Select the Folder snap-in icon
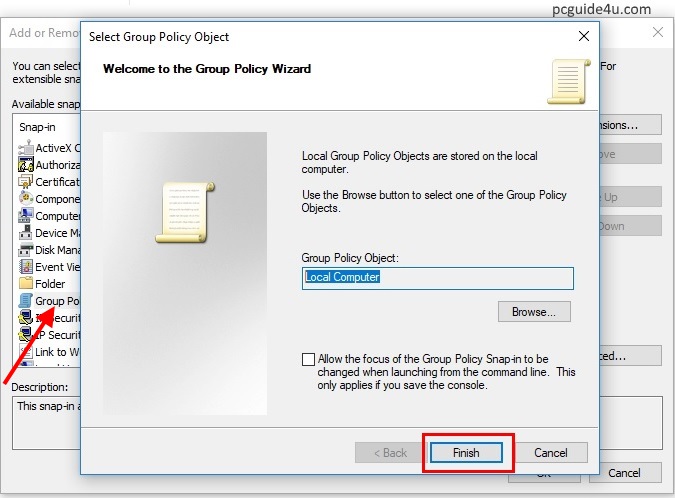 26,284
